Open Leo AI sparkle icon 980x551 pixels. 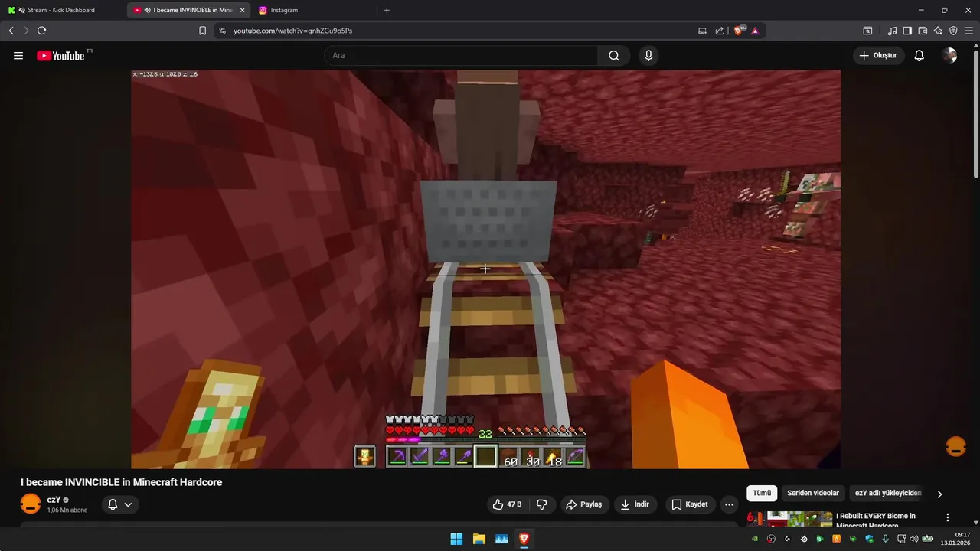pyautogui.click(x=938, y=31)
